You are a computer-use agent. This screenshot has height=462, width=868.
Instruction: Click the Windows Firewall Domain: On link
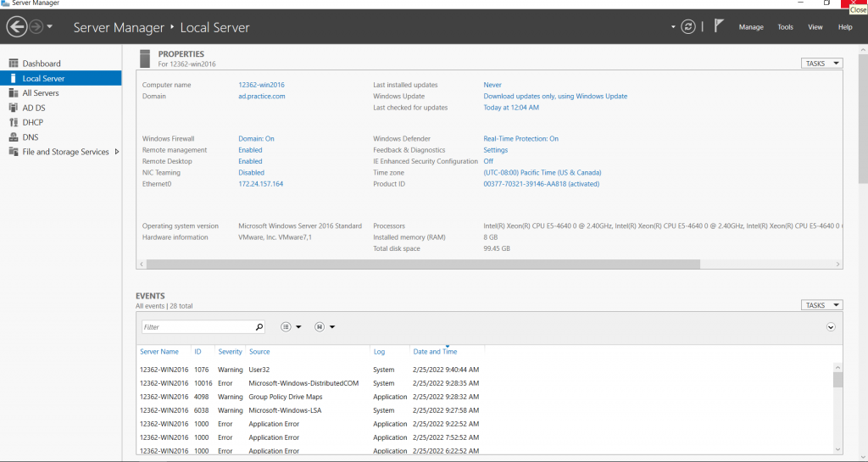pos(256,139)
